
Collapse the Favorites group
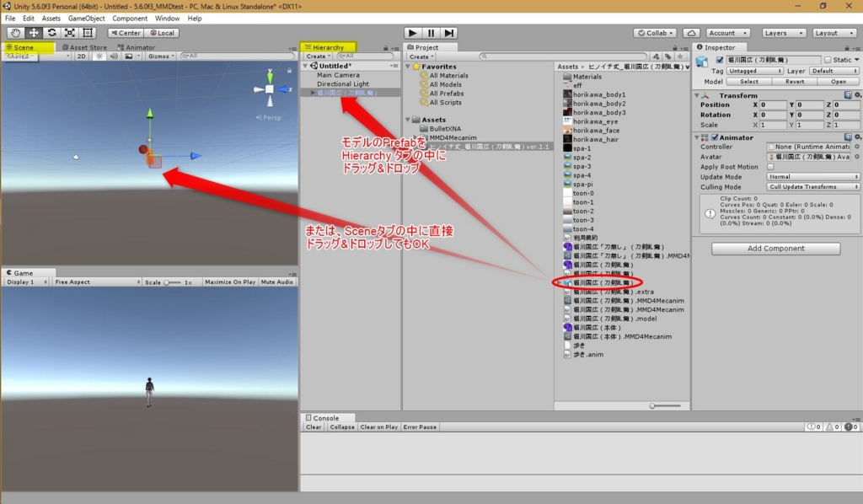pyautogui.click(x=409, y=67)
